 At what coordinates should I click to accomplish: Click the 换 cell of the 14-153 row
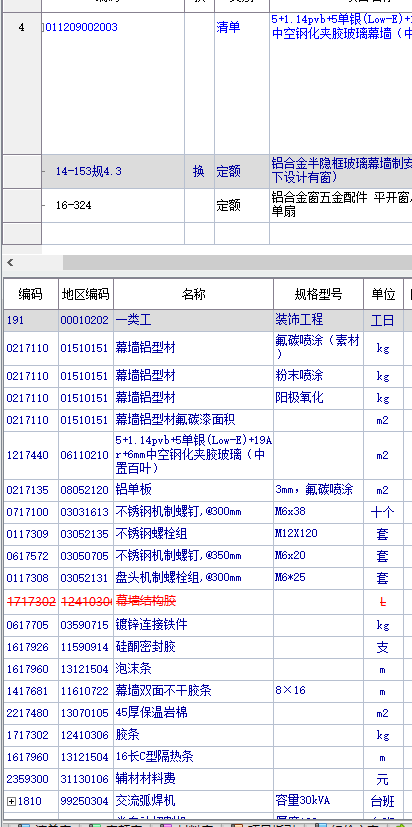pyautogui.click(x=199, y=171)
